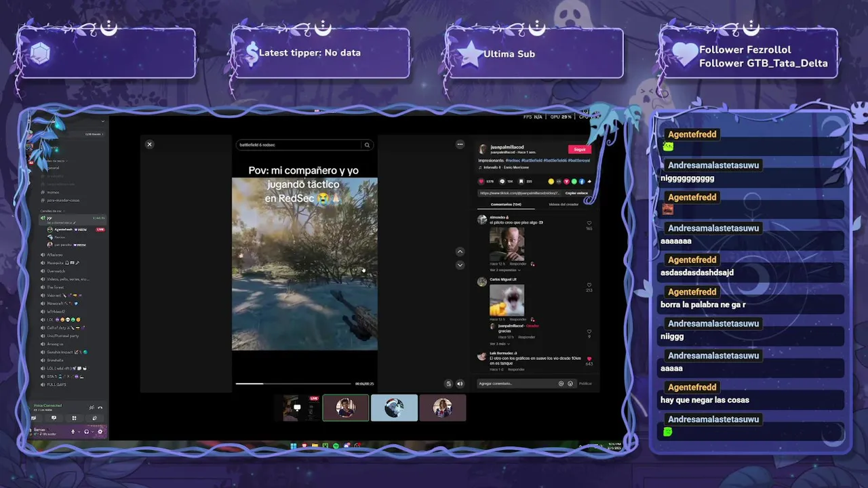Open juanpalmillacod profile name

[x=507, y=147]
